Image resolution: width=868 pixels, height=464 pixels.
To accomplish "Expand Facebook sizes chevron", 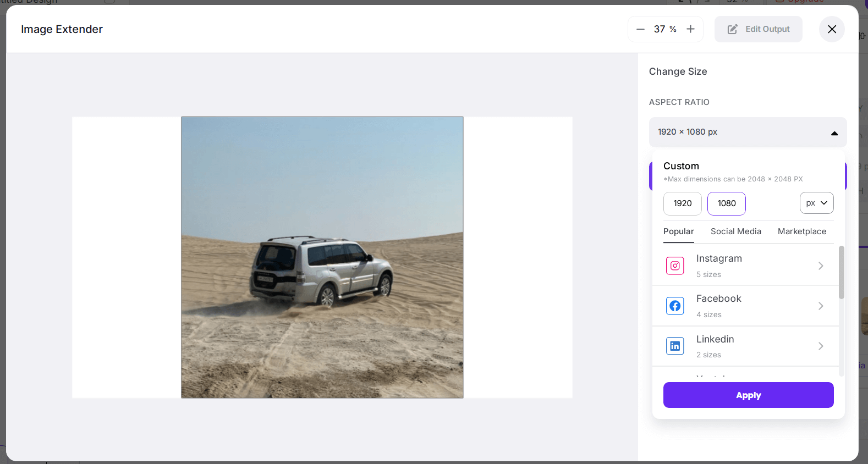I will point(821,306).
